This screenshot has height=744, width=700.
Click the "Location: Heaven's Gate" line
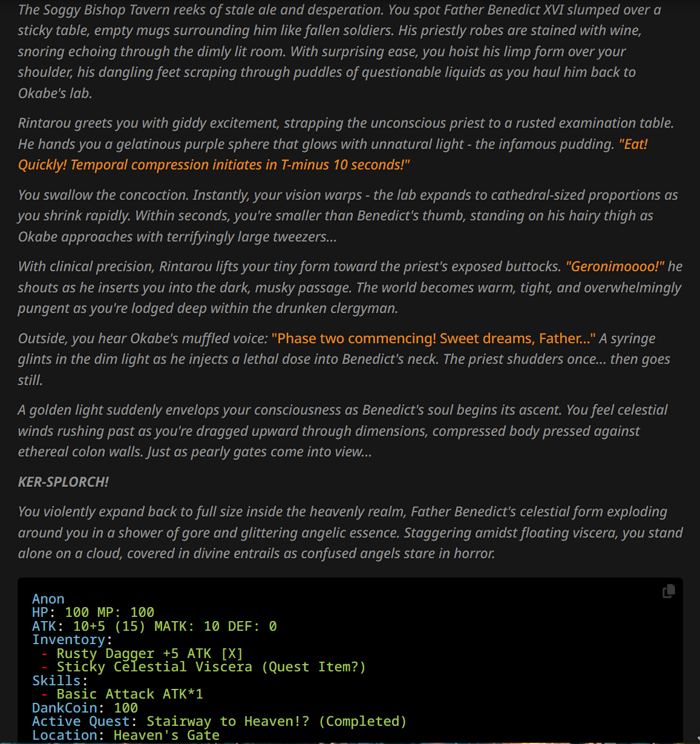click(126, 735)
